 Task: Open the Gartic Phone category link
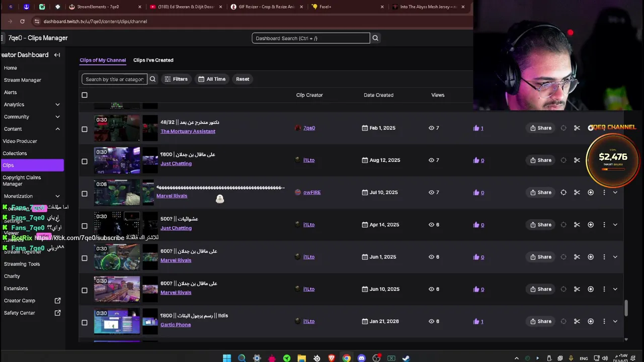(176, 325)
